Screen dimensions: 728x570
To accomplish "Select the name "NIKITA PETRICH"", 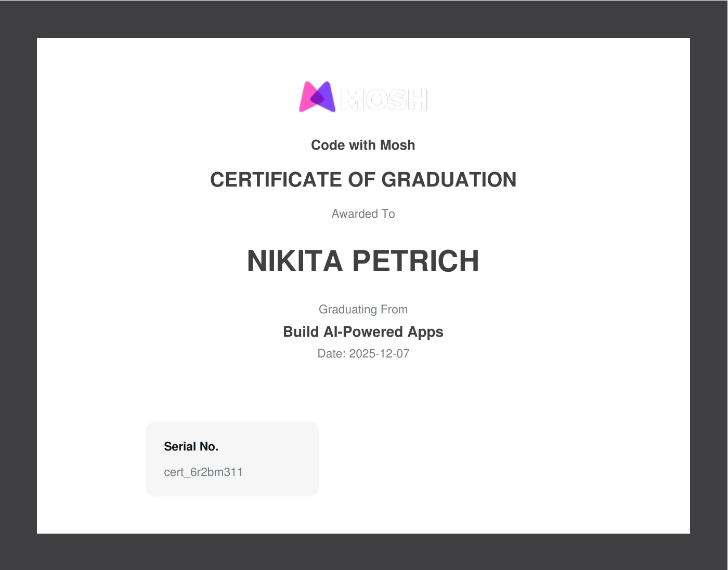I will (x=363, y=261).
